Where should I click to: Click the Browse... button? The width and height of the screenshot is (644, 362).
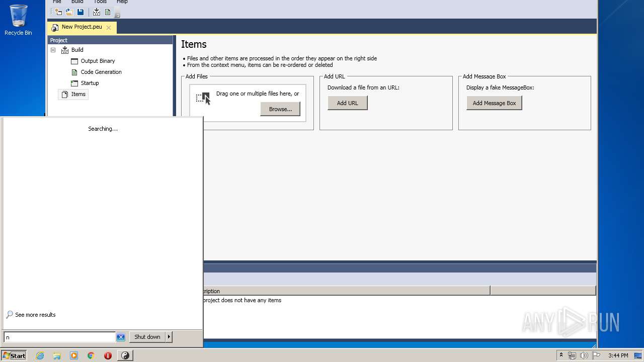coord(280,109)
